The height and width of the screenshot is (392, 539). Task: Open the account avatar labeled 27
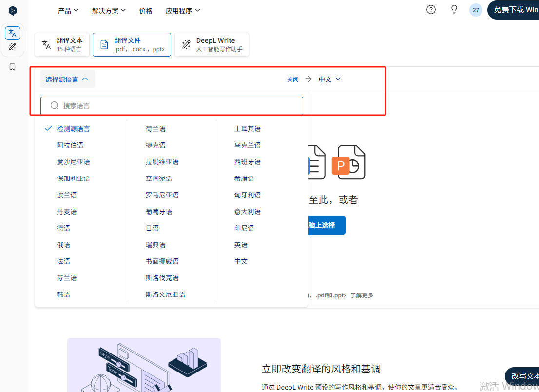(x=476, y=10)
